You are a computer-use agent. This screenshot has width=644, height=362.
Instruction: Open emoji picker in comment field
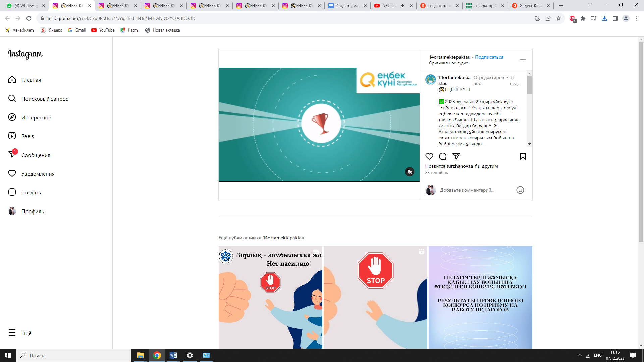(x=520, y=190)
